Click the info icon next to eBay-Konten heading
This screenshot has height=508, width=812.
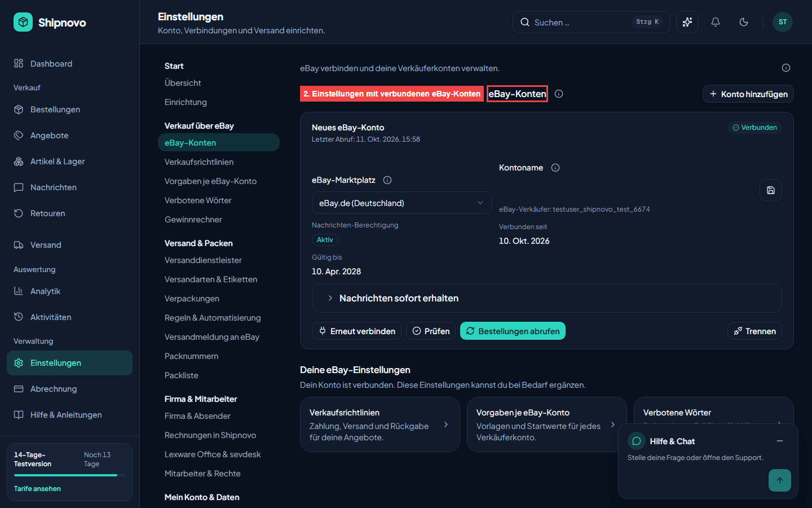[x=559, y=94]
